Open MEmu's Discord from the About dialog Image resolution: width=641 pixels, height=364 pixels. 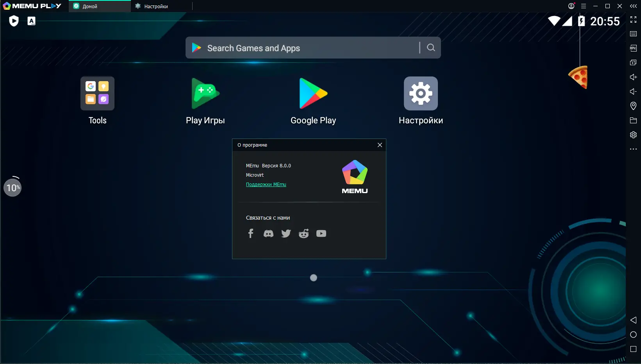pyautogui.click(x=268, y=233)
